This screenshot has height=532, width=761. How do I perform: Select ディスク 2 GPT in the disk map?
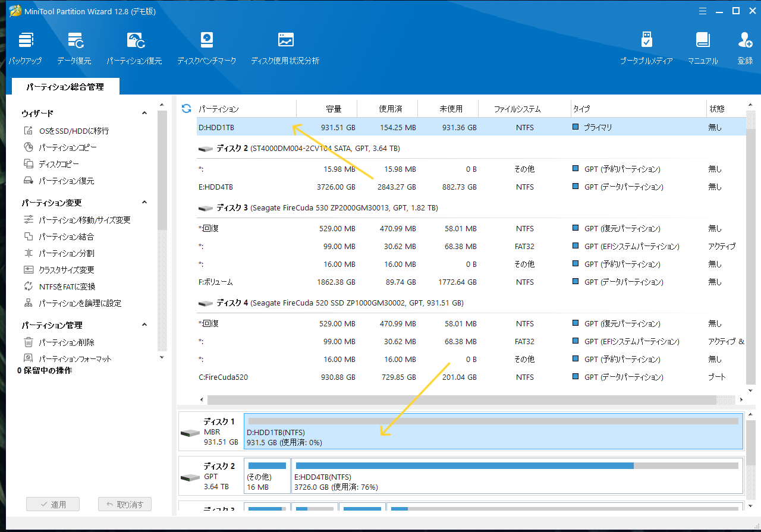tap(211, 476)
